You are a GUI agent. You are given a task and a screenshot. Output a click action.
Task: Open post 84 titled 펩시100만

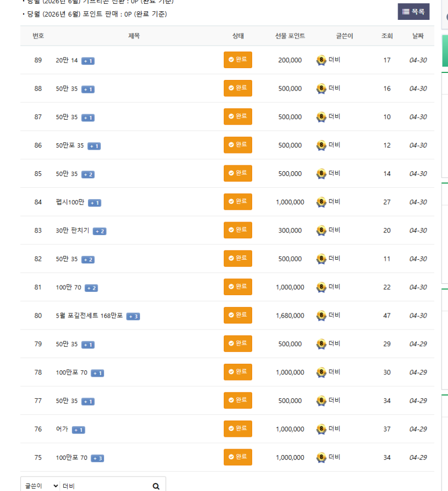(x=70, y=202)
